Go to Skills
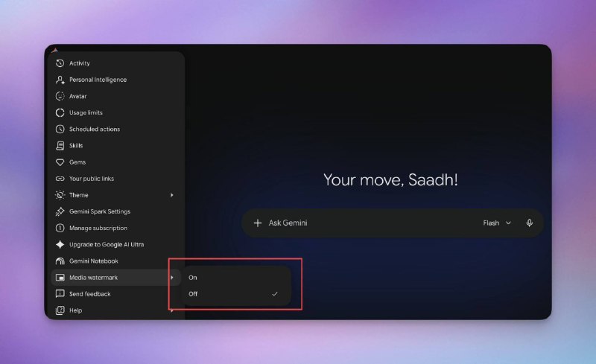This screenshot has height=364, width=596. point(115,145)
